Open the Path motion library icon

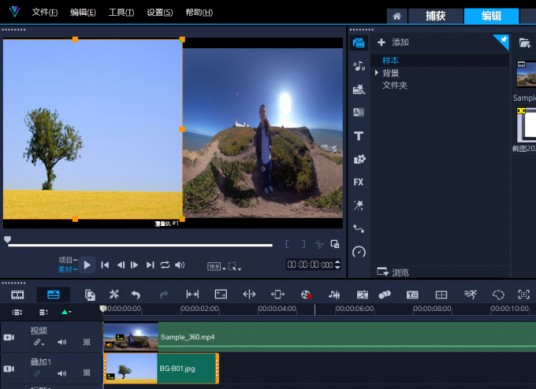359,228
